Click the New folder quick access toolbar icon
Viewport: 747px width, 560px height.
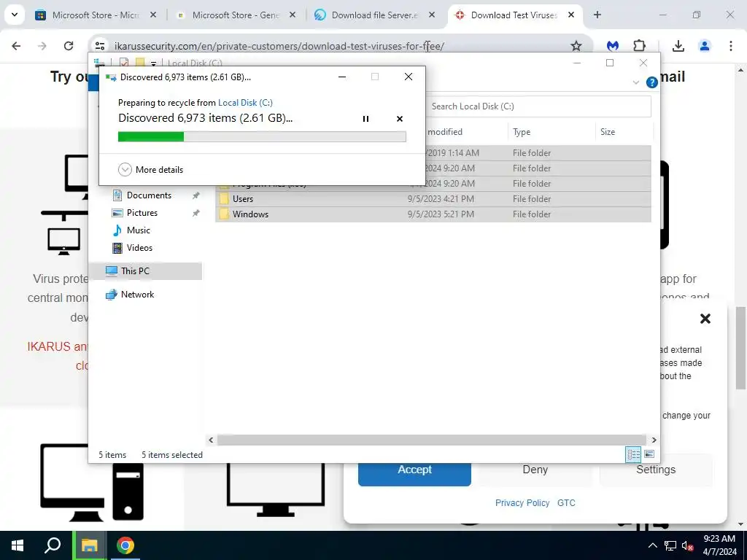click(139, 63)
